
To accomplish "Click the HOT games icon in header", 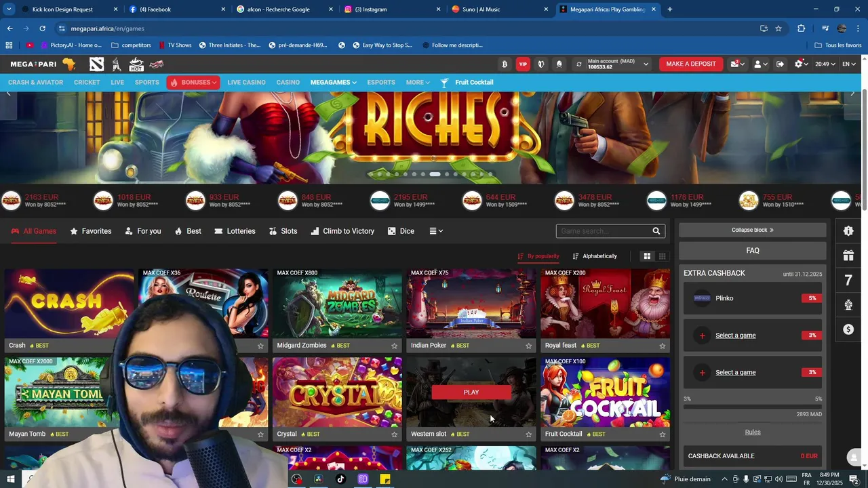I will click(136, 64).
